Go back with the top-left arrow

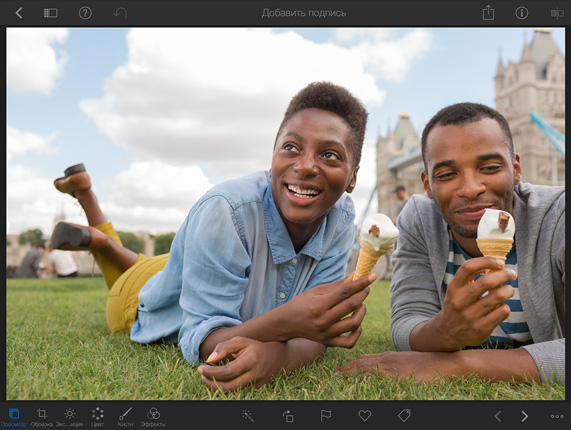19,13
